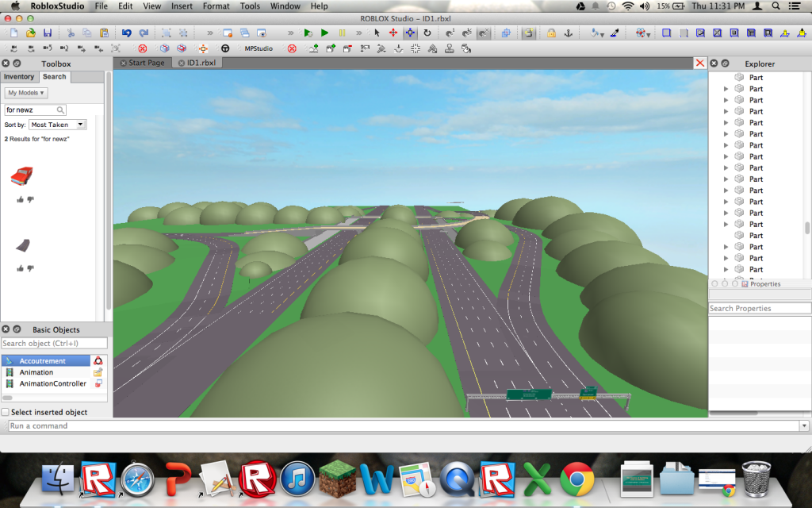This screenshot has width=812, height=508.
Task: Click the steering wheel icon beside MPStudio
Action: 225,48
